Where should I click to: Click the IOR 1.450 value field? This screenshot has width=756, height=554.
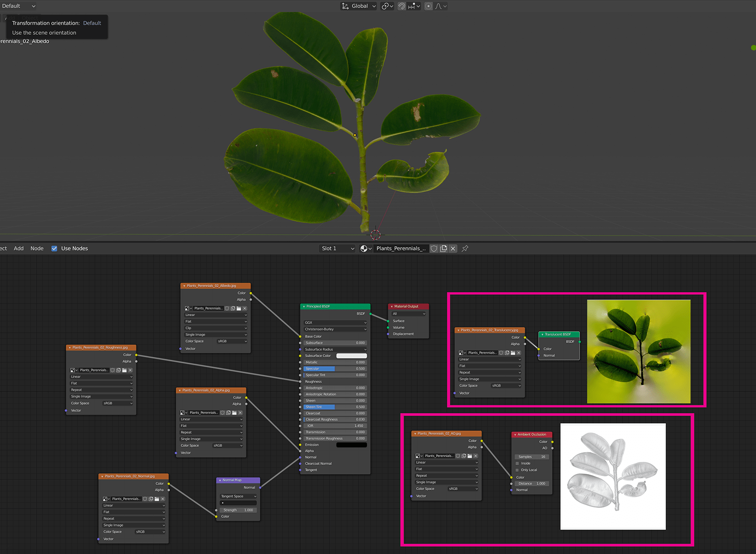click(x=335, y=426)
